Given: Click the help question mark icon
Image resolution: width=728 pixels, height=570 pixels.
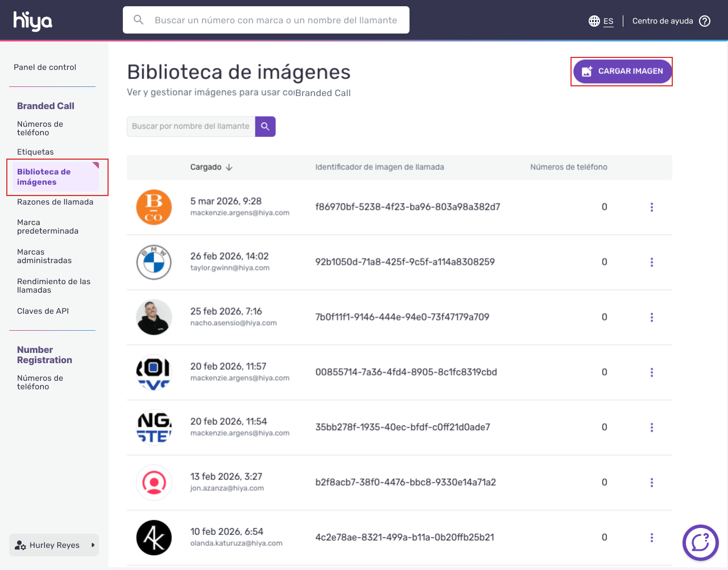Looking at the screenshot, I should tap(705, 21).
